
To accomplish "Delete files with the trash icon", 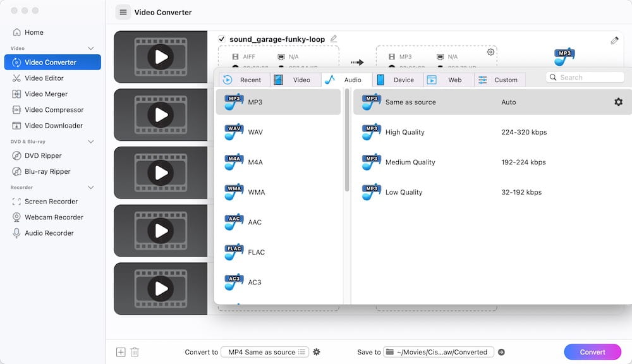I will (x=135, y=352).
